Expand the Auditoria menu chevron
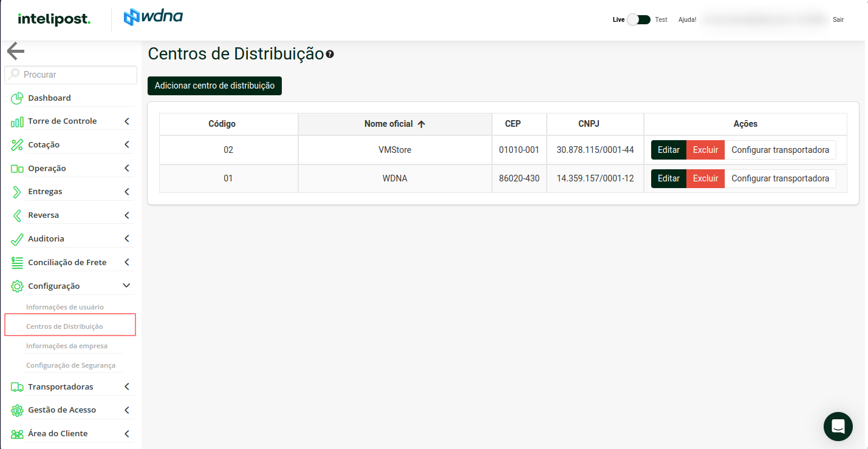 [127, 239]
